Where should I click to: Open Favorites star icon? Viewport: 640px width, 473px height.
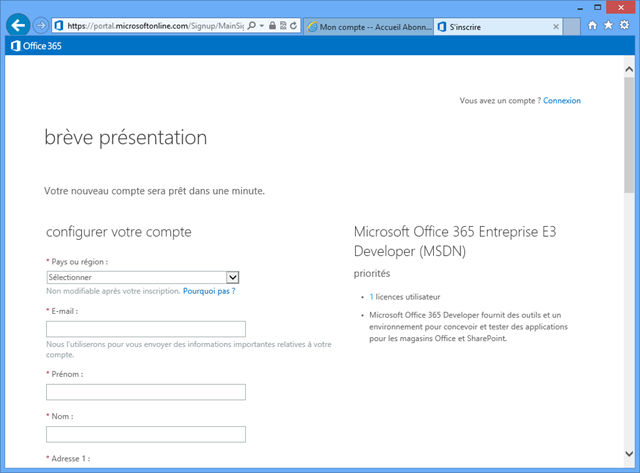tap(609, 25)
